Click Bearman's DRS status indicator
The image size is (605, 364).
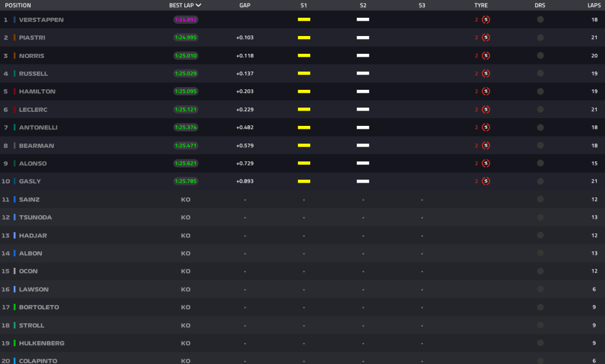coord(540,145)
